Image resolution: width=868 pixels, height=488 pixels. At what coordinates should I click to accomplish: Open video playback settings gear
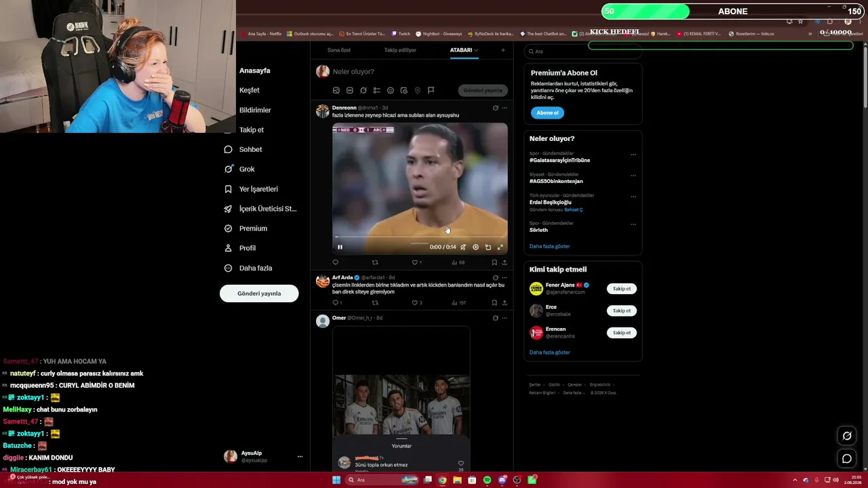point(475,247)
